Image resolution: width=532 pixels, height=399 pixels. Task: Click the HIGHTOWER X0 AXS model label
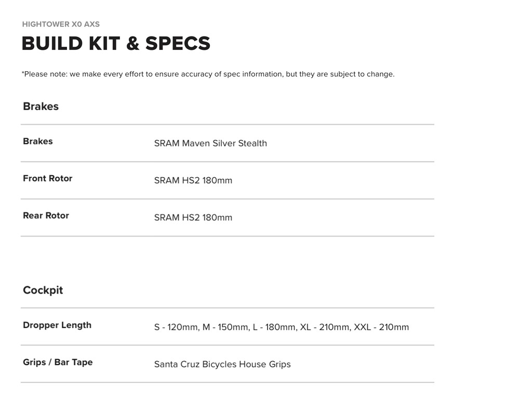click(61, 24)
